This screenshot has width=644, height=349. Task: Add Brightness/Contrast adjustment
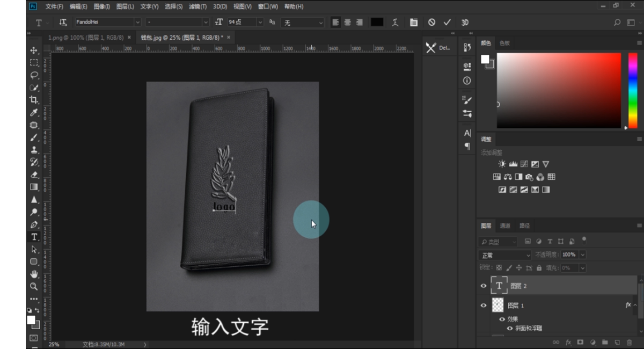tap(502, 164)
